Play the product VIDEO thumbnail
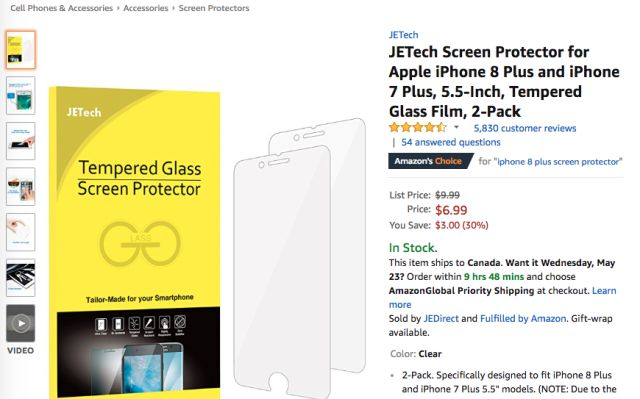The image size is (640, 399). point(20,323)
